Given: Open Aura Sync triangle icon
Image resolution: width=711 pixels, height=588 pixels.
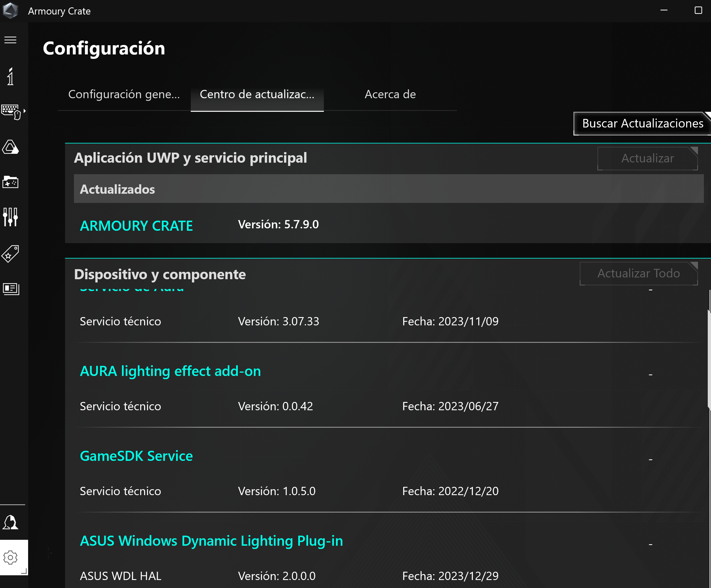Looking at the screenshot, I should point(10,147).
